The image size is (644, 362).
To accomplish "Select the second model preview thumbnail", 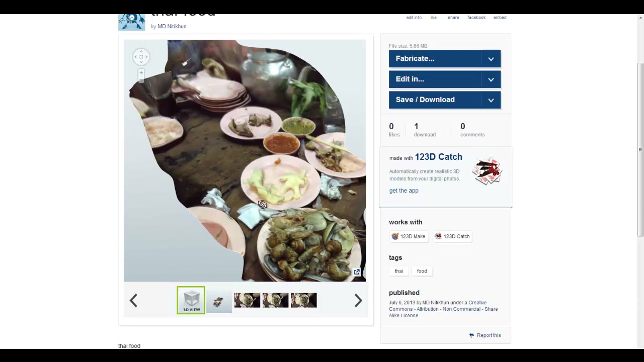I will (x=219, y=301).
